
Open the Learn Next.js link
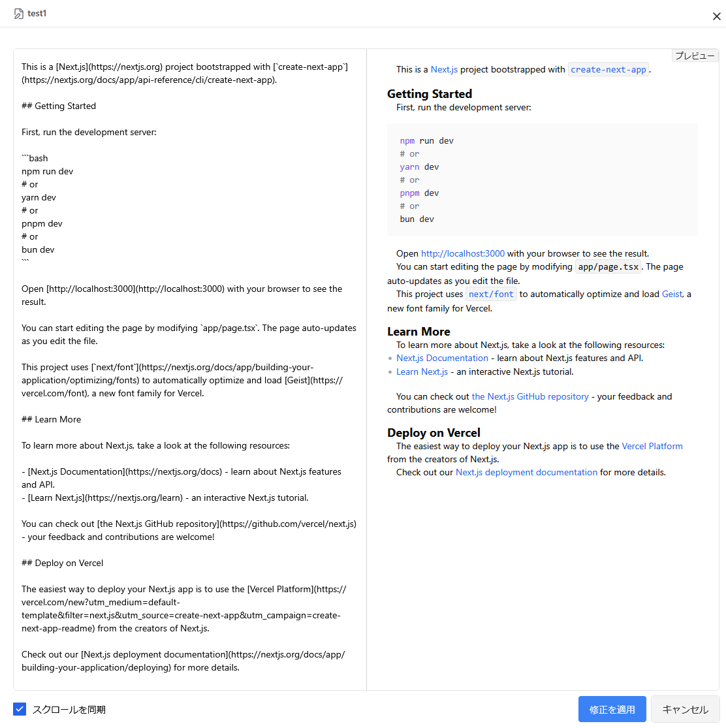click(422, 372)
